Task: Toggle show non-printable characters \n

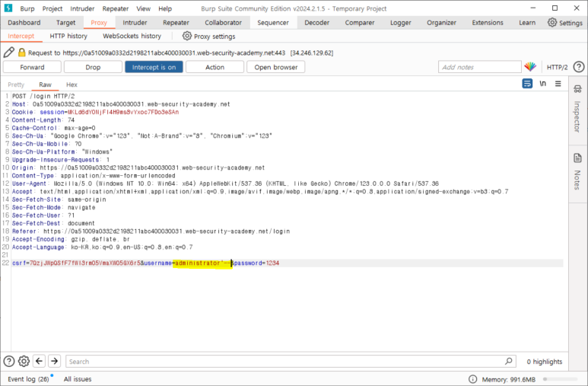Action: point(542,83)
